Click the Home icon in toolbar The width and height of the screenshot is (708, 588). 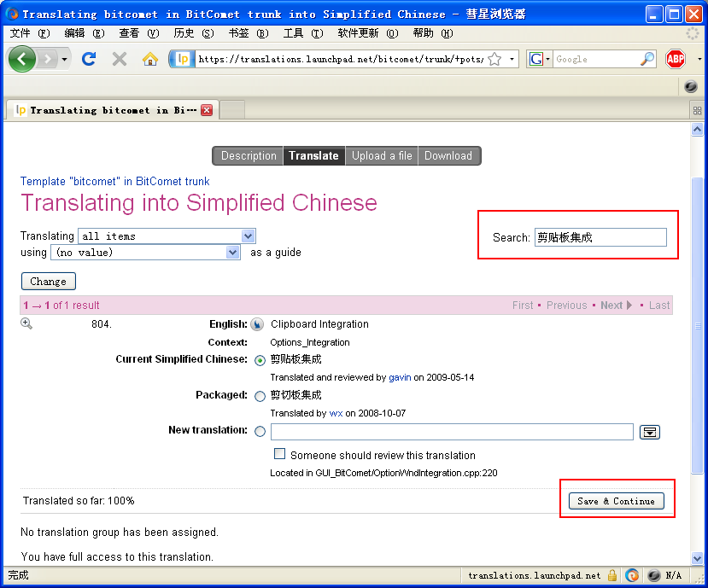point(150,59)
